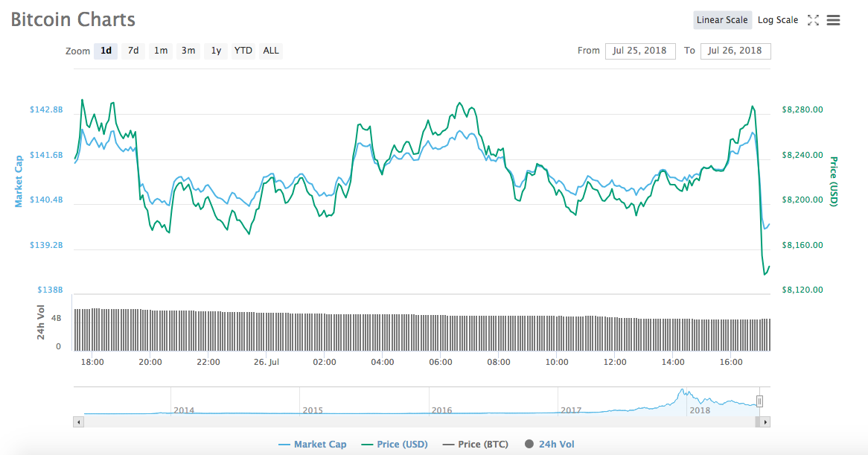Screen dimensions: 868x455
Task: Click the $8,200.00 price axis label
Action: 802,200
